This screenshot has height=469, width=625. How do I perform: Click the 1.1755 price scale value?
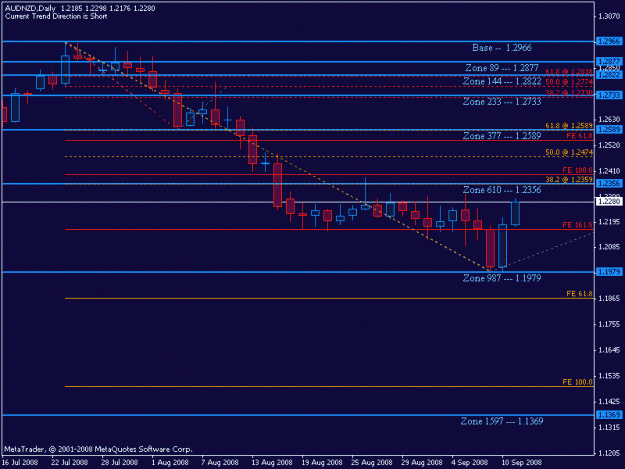[609, 324]
